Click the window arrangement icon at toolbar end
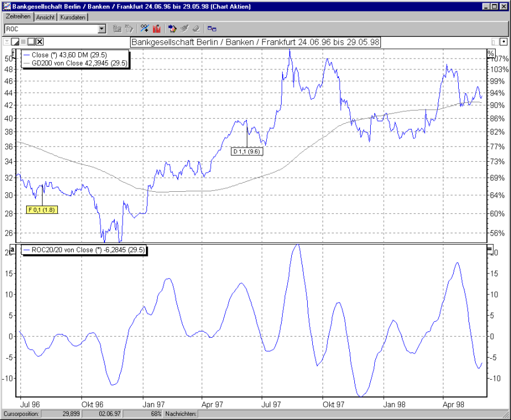Viewport: 511px width, 420px height. click(212, 28)
